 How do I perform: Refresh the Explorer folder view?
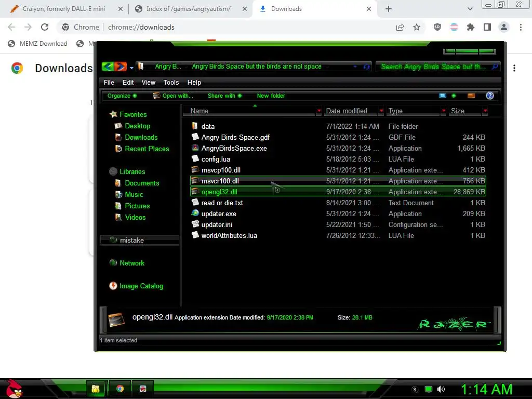[366, 66]
